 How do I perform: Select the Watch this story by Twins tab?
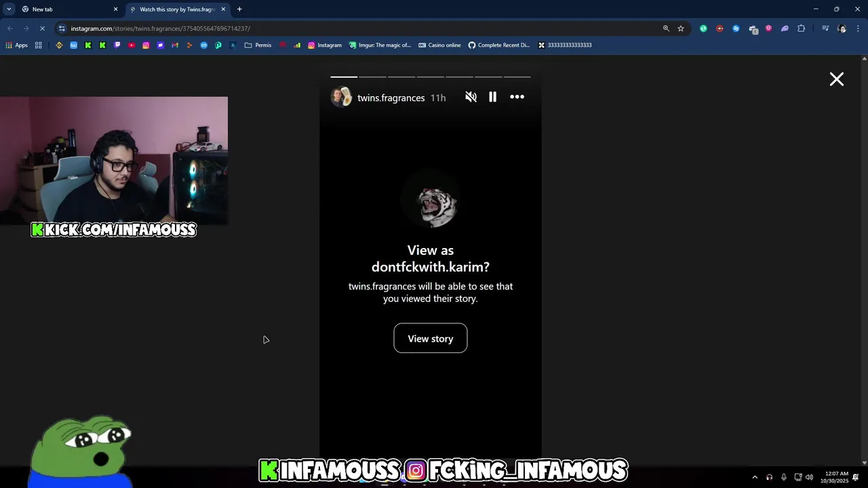178,9
